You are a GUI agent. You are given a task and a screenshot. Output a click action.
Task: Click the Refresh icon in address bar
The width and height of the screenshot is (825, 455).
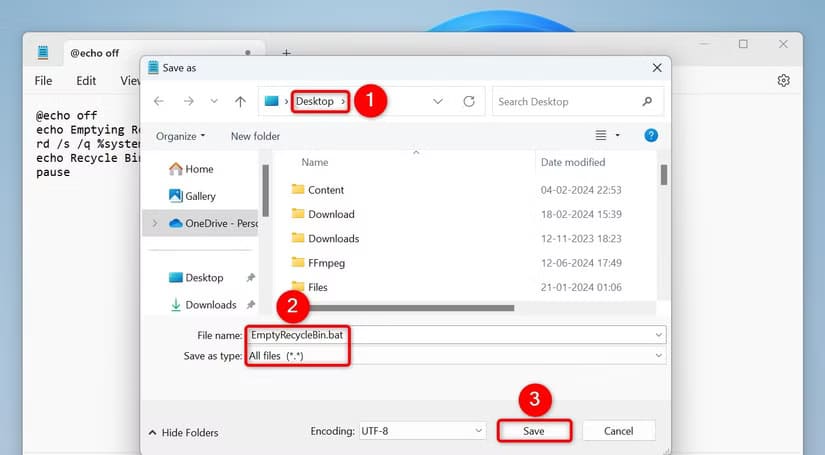tap(469, 101)
